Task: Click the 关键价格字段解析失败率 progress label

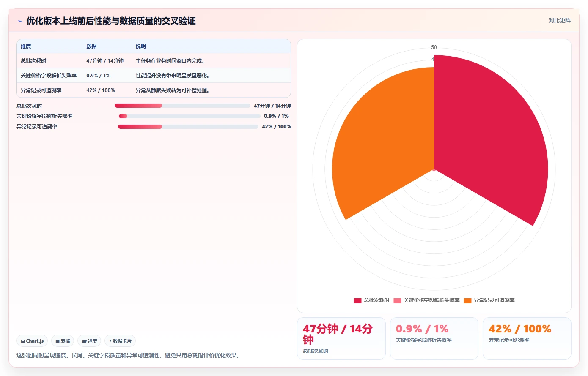Action: [44, 116]
